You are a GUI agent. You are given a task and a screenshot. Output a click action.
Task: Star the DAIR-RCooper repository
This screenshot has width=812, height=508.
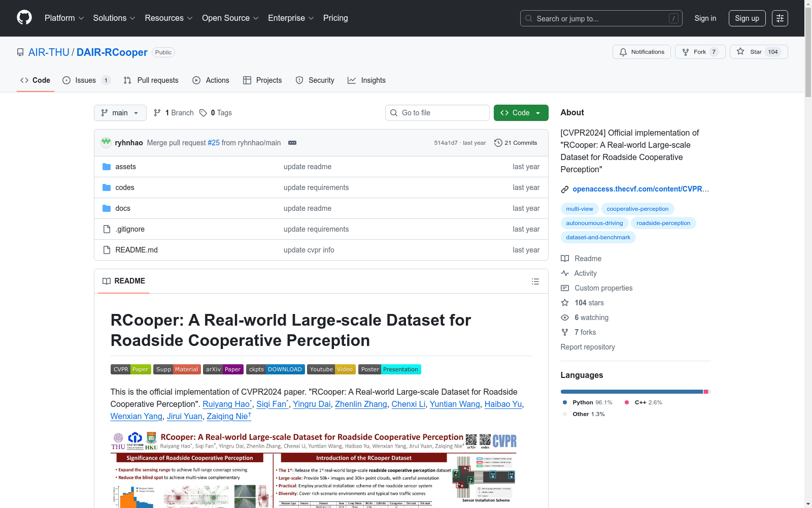click(x=759, y=52)
